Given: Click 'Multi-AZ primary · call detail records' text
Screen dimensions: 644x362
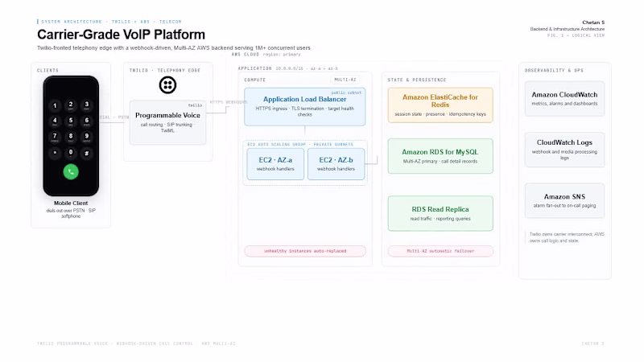Looking at the screenshot, I should pos(440,162).
